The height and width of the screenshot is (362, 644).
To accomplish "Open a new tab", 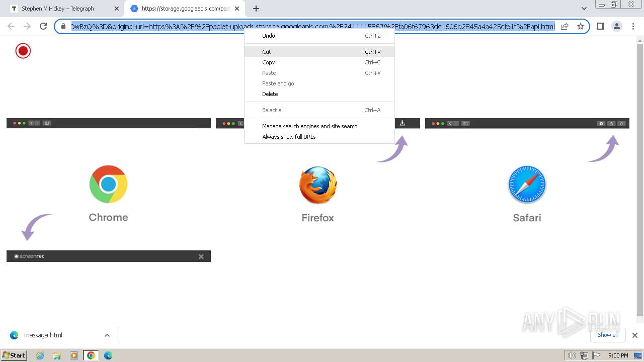I will (x=256, y=9).
